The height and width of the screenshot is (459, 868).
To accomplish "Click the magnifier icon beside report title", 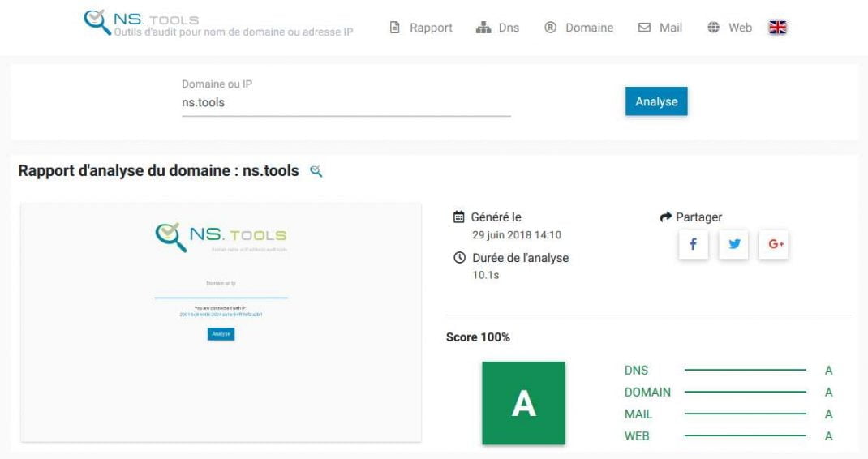I will click(316, 171).
